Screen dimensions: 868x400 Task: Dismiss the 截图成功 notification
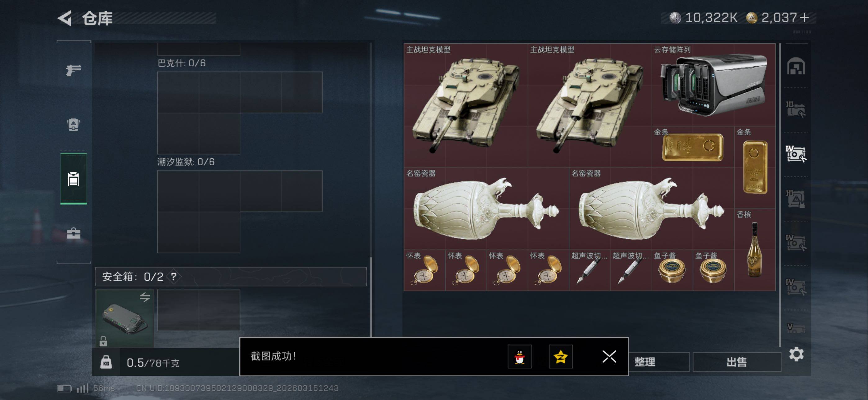click(609, 357)
